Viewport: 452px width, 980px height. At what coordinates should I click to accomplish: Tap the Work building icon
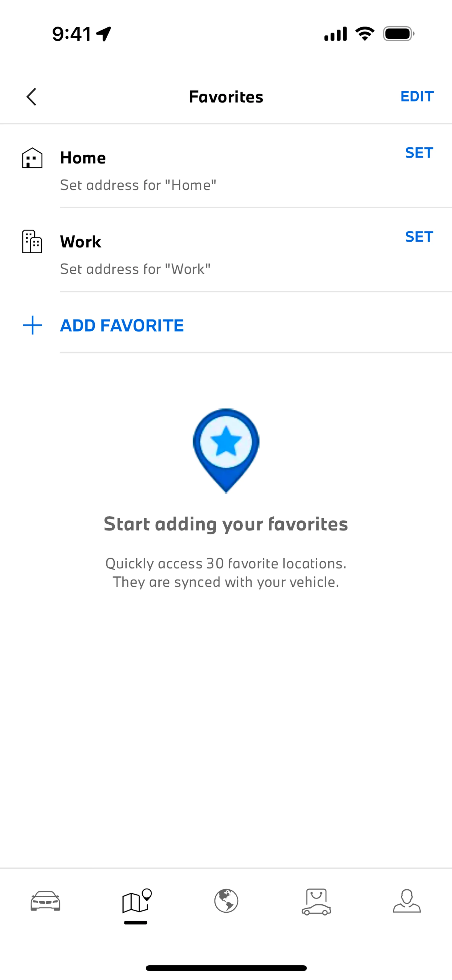[32, 242]
